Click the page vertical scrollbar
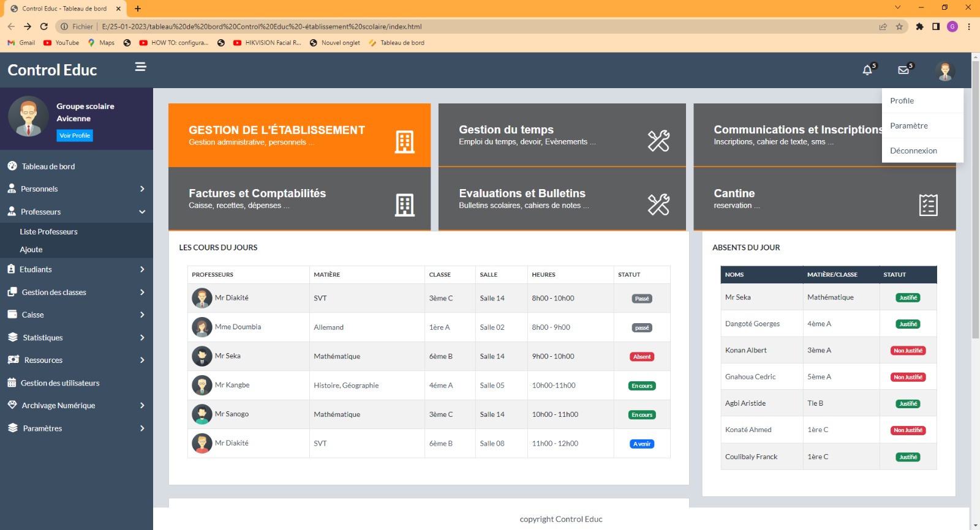 975,199
